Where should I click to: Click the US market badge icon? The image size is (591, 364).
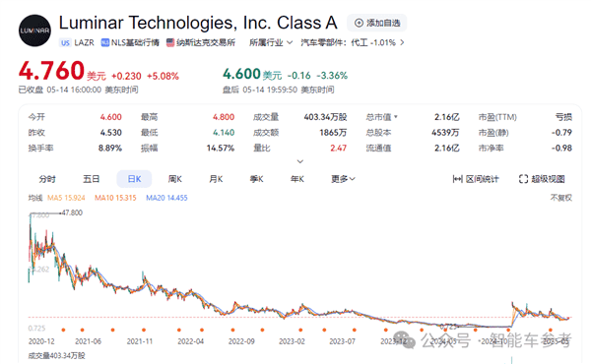click(x=65, y=42)
